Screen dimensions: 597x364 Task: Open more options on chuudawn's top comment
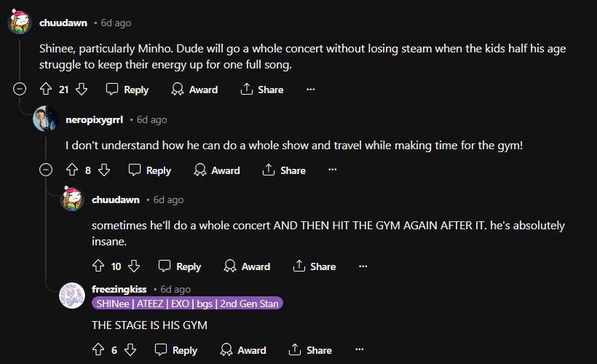(310, 90)
